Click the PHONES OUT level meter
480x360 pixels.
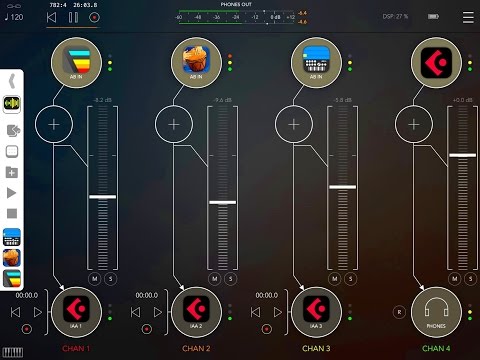pyautogui.click(x=236, y=17)
